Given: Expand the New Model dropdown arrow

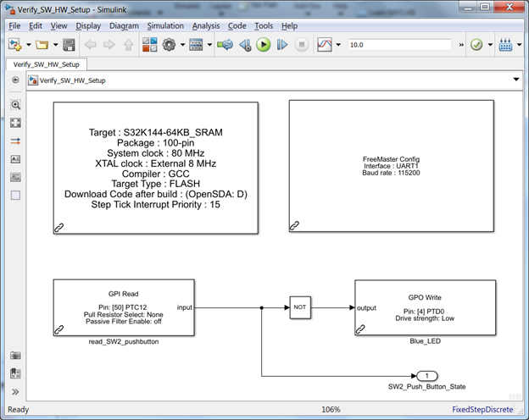Looking at the screenshot, I should (x=29, y=45).
